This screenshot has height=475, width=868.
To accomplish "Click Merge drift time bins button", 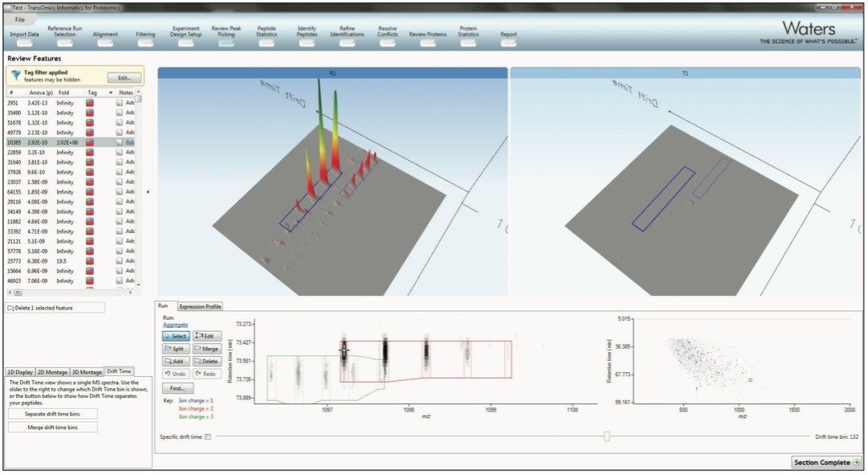I will (52, 428).
